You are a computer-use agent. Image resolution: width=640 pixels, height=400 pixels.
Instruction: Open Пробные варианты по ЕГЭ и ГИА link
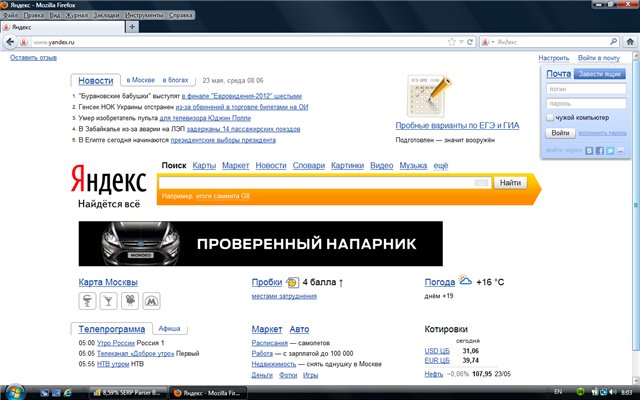pos(457,125)
